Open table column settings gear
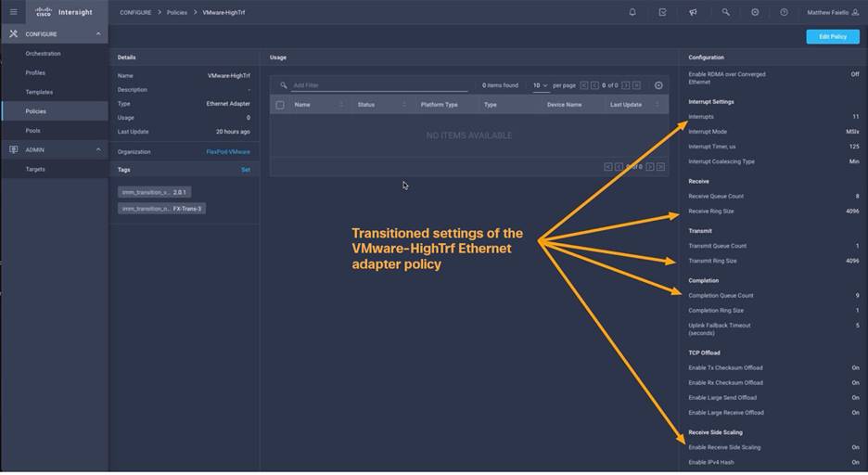The width and height of the screenshot is (868, 475). pos(658,85)
